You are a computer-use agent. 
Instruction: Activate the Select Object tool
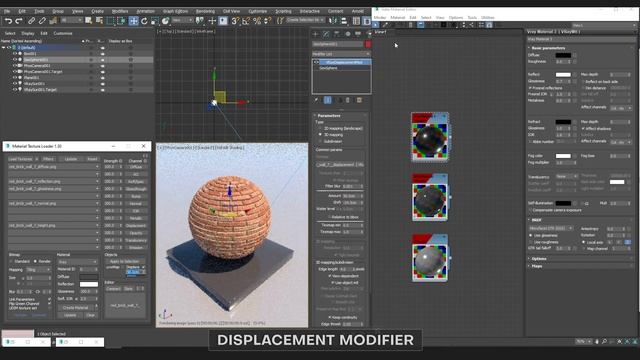coord(88,20)
